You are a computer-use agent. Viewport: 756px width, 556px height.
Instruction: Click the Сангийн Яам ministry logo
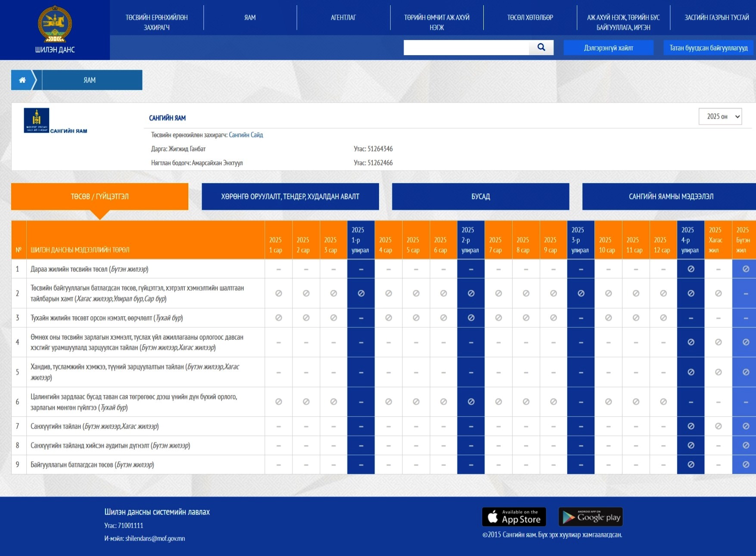[x=37, y=120]
